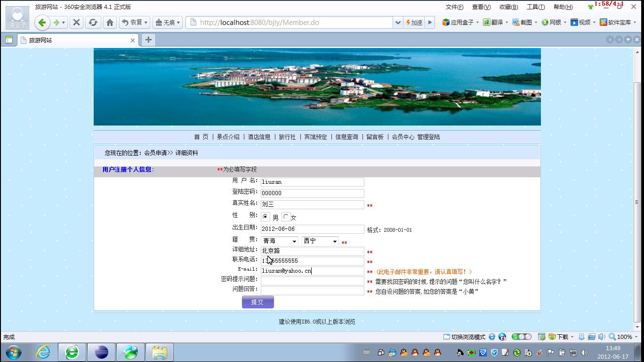The width and height of the screenshot is (644, 362).
Task: Click the 切换浏览模式 switch browsing mode button
Action: click(464, 337)
